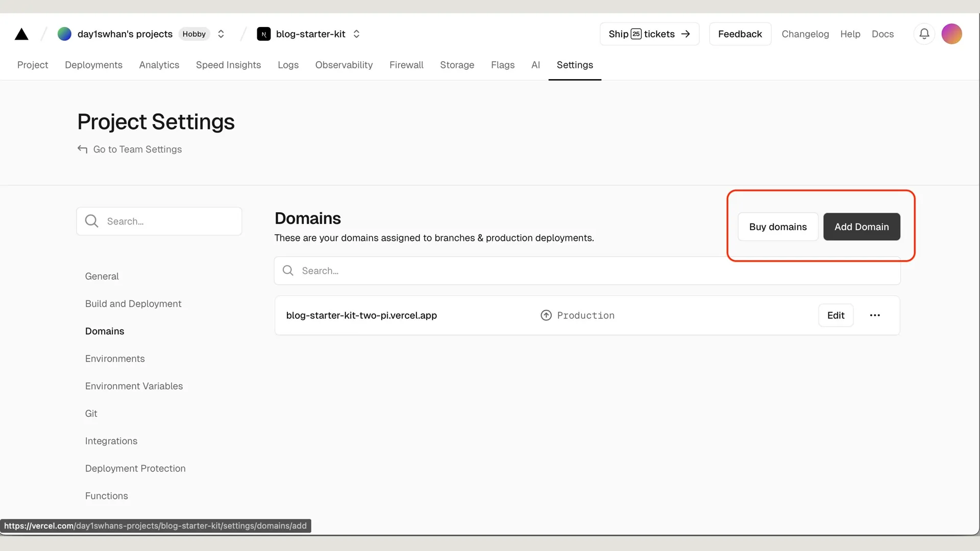Open Deployment Protection settings
Image resolution: width=980 pixels, height=551 pixels.
point(135,469)
